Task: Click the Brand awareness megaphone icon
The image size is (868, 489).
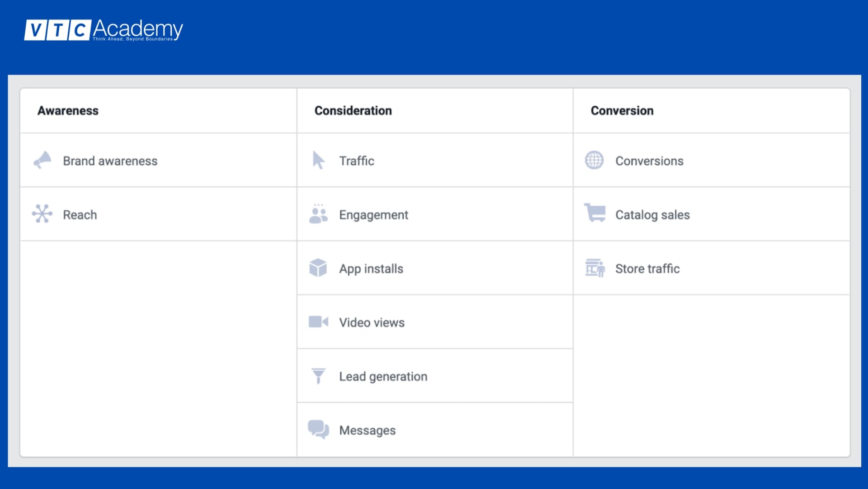Action: [x=42, y=160]
